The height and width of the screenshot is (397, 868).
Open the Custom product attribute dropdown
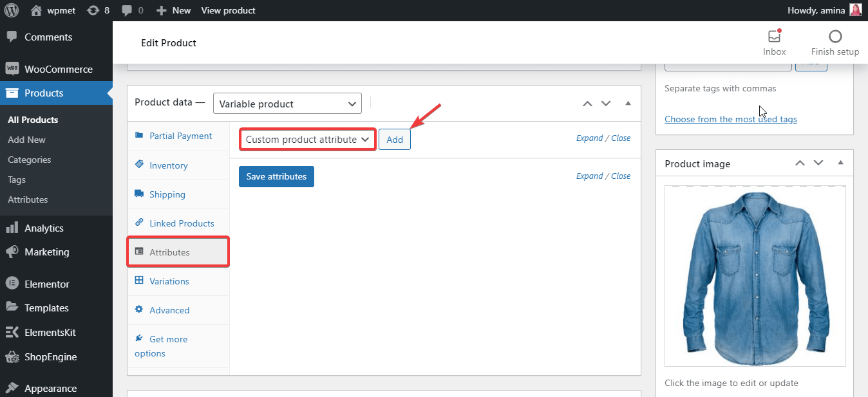(x=307, y=139)
